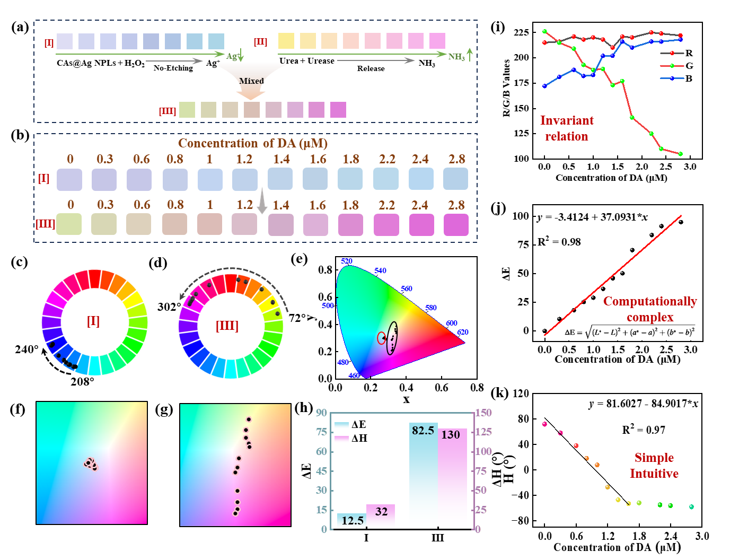Click the Mixed funnel arrow

(x=251, y=81)
